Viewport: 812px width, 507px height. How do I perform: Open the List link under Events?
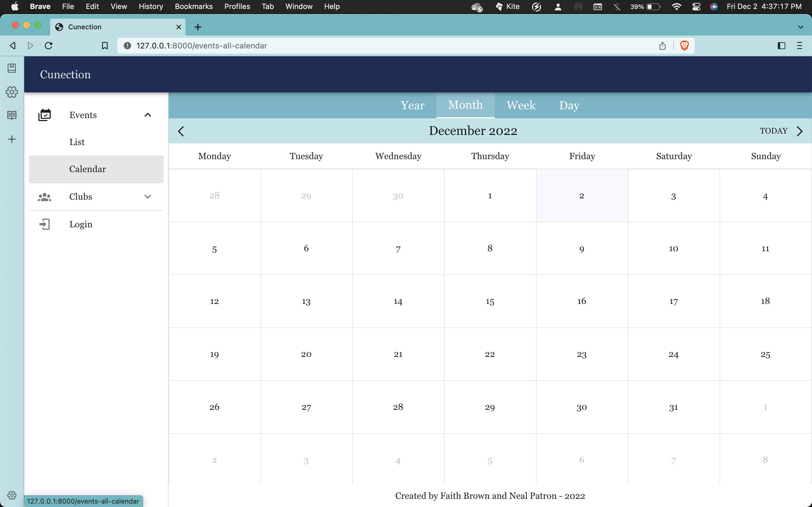77,142
